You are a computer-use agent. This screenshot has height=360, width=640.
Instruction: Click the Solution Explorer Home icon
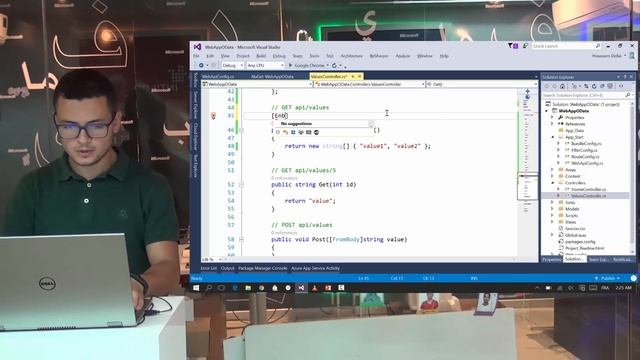pos(562,86)
